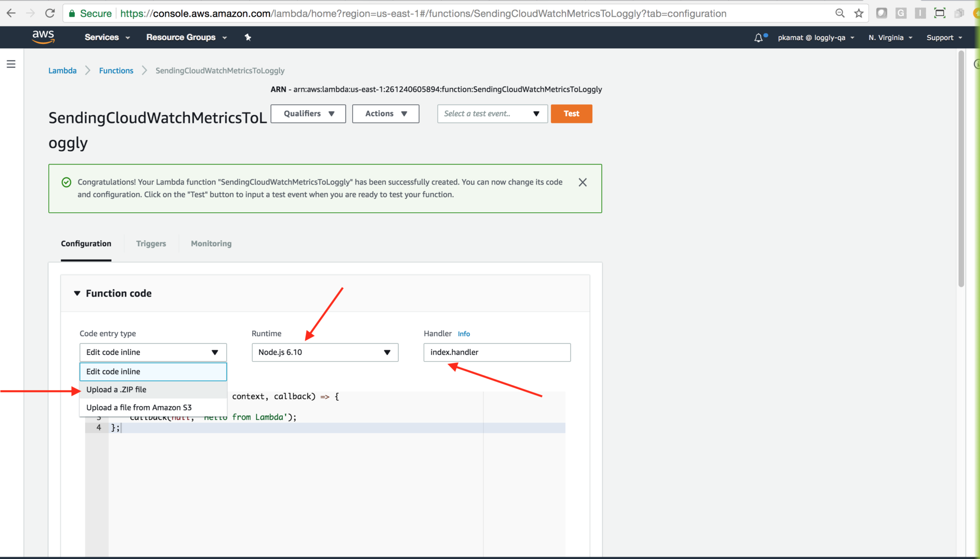Switch to the Monitoring tab
Viewport: 980px width, 559px height.
pos(211,243)
